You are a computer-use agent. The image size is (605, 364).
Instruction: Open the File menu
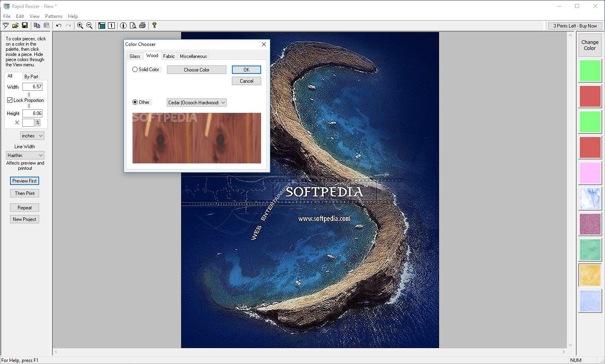7,16
